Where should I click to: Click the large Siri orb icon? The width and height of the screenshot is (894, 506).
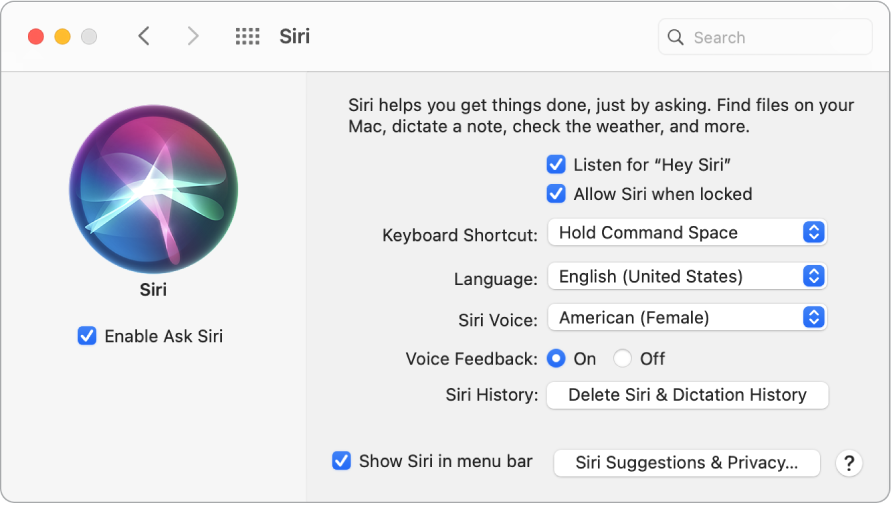(x=153, y=189)
